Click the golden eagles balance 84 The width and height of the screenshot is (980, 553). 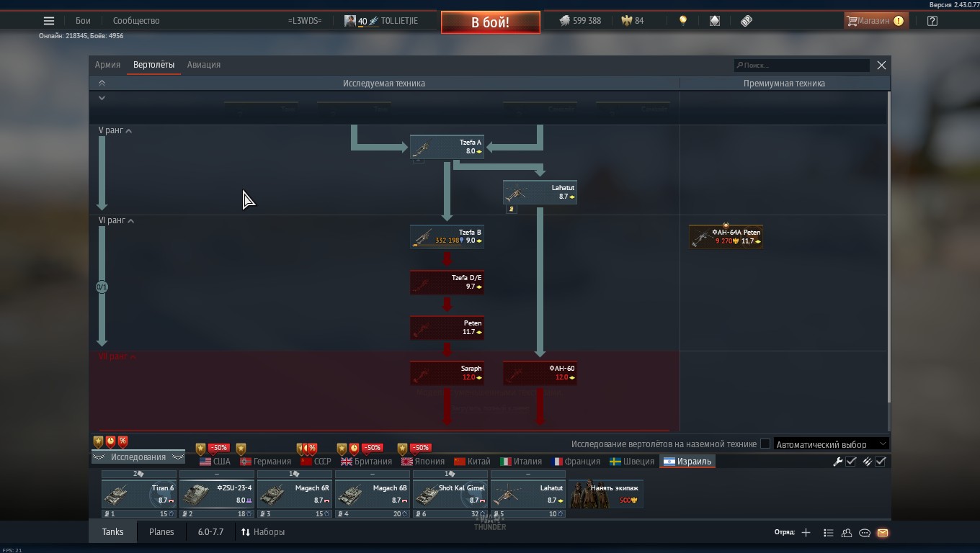(x=633, y=21)
